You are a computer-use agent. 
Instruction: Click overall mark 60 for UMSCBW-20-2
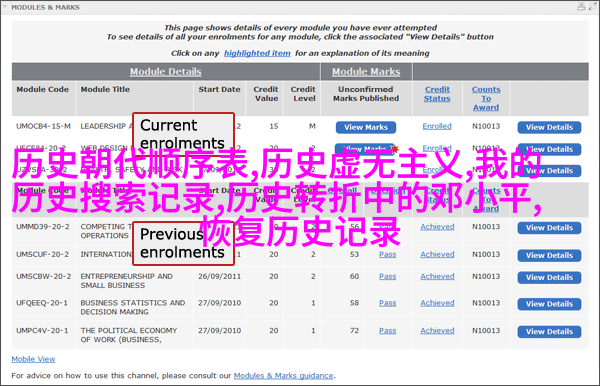click(x=354, y=276)
